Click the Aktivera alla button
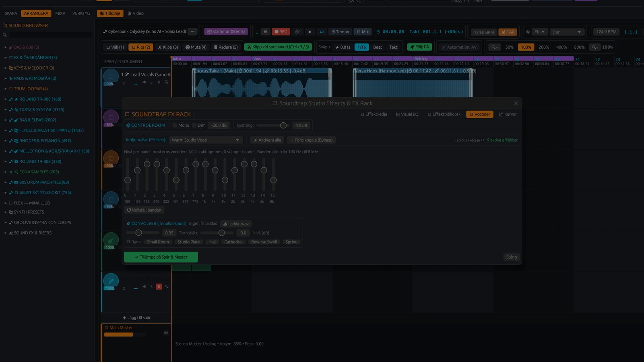The image size is (644, 362). (x=267, y=140)
